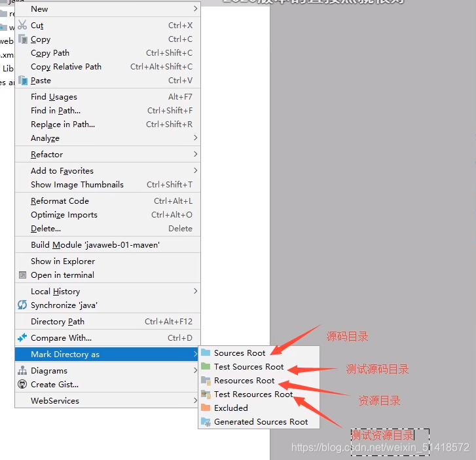The height and width of the screenshot is (460, 476).
Task: Click the Compare With arrows icon
Action: point(22,337)
